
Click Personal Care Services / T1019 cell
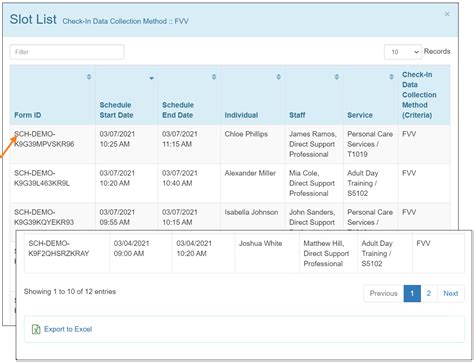370,144
